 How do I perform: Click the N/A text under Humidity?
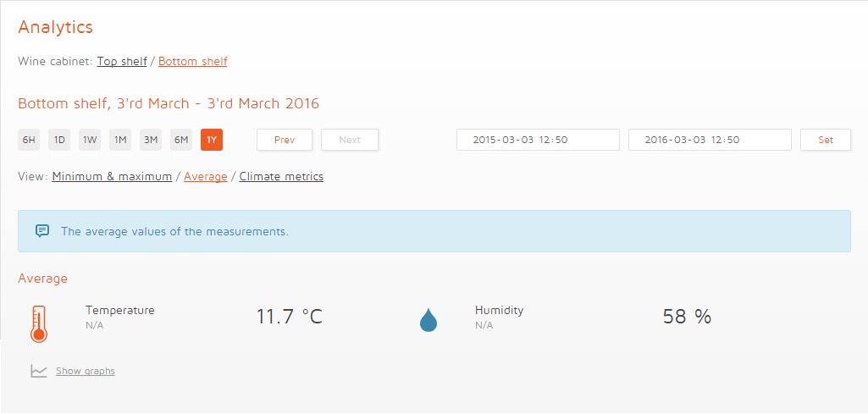click(484, 325)
